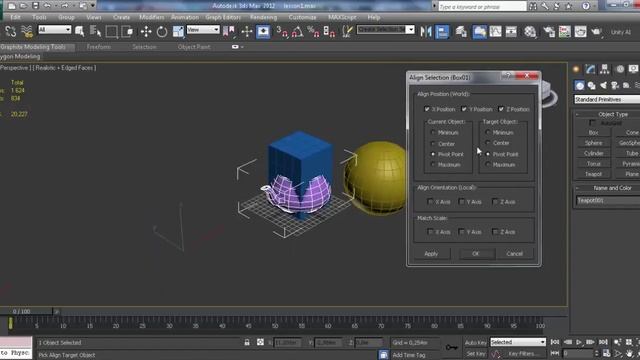
Task: Click the time slider 0 / 100 handle
Action: coord(26,311)
